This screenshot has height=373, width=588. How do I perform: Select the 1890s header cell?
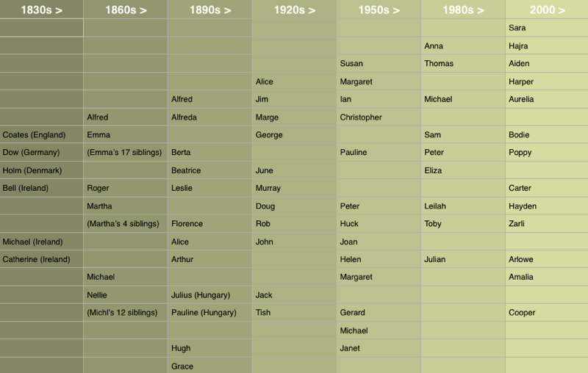[209, 10]
